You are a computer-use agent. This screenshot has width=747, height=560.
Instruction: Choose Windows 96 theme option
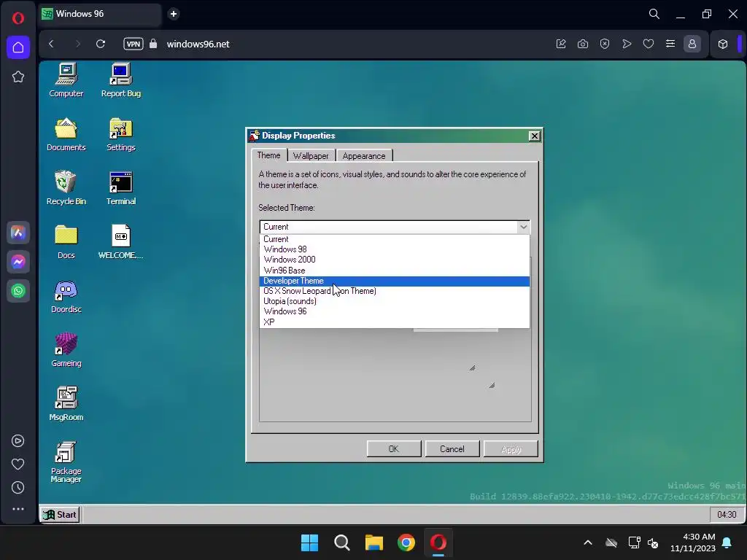click(x=395, y=311)
